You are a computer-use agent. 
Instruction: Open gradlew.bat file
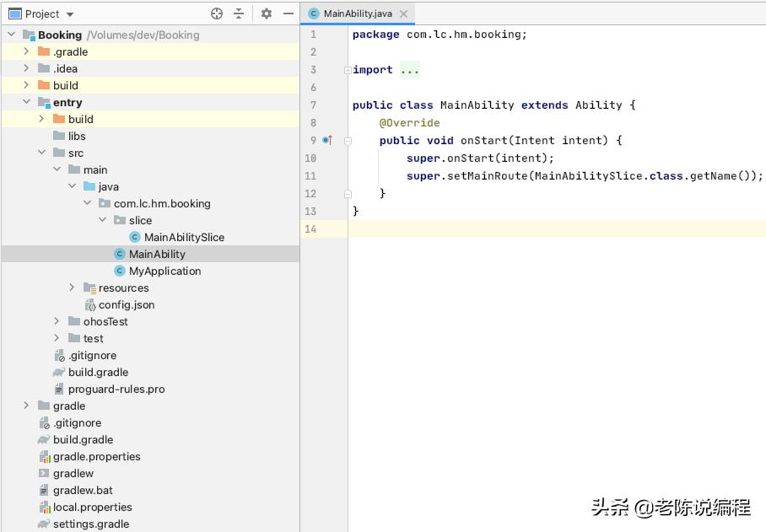coord(83,490)
